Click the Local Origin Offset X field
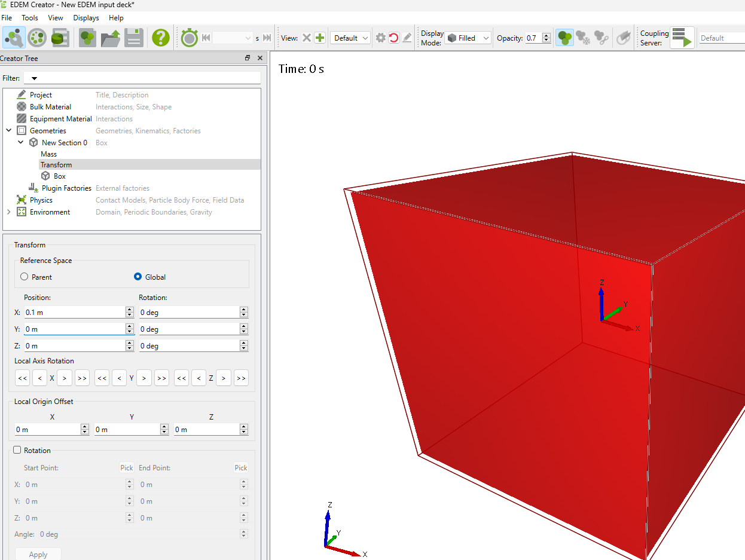This screenshot has height=560, width=745. 48,429
